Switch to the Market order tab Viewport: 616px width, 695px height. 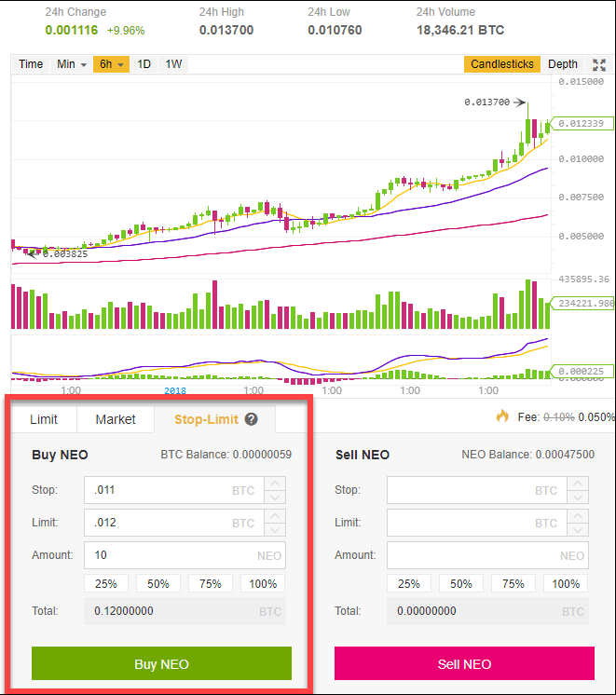[x=116, y=419]
